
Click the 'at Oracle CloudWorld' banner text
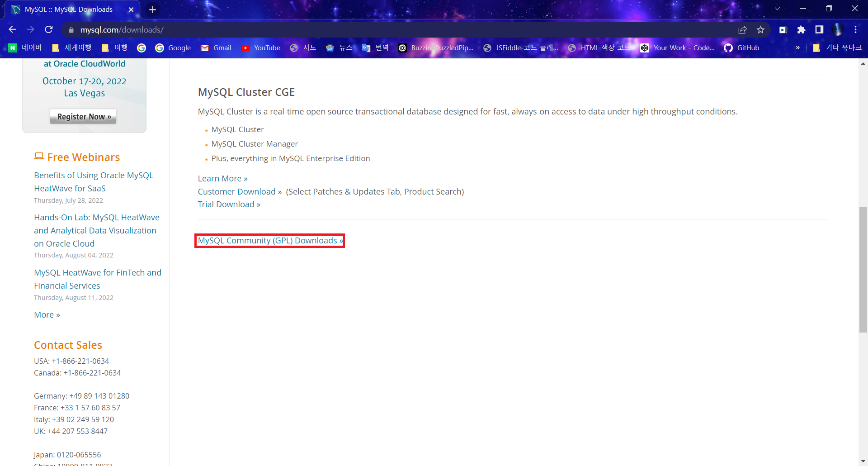[85, 64]
